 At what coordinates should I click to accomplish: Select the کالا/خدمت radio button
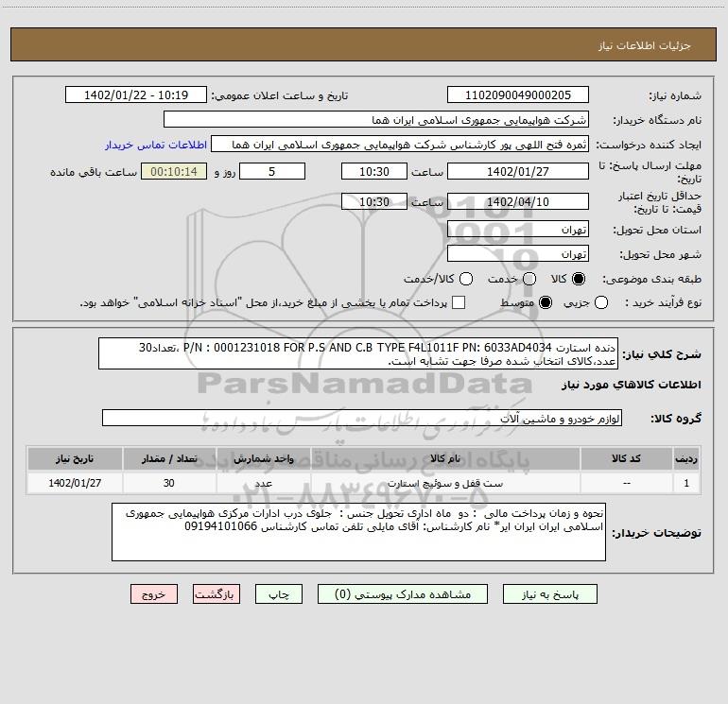tap(466, 279)
